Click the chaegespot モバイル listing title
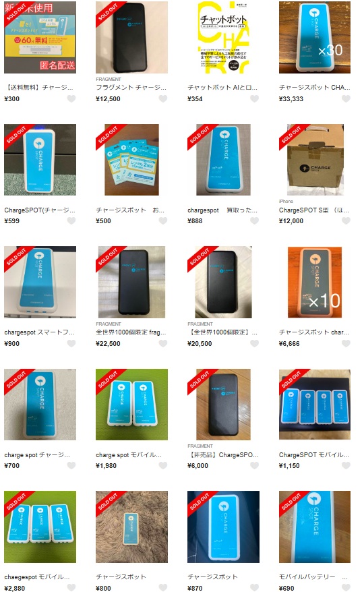This screenshot has width=364, height=592. pos(37,577)
